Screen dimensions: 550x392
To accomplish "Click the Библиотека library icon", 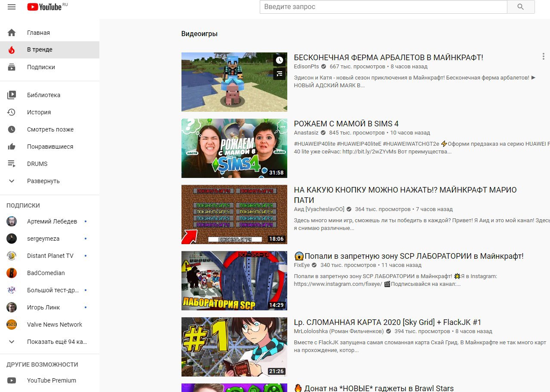I will tap(12, 95).
